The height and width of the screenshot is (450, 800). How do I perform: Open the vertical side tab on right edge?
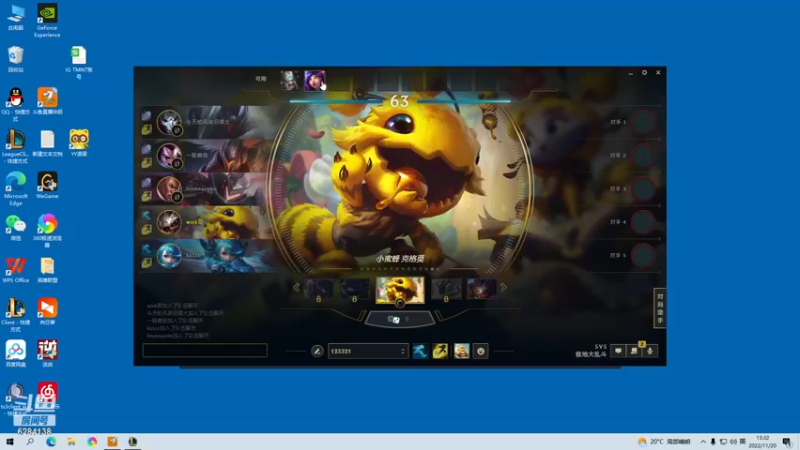(x=660, y=308)
